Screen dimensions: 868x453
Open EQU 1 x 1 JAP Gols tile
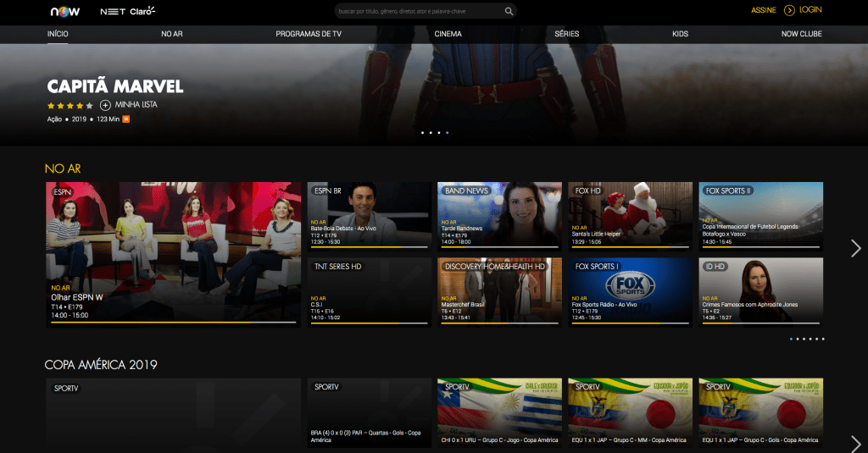pos(760,412)
